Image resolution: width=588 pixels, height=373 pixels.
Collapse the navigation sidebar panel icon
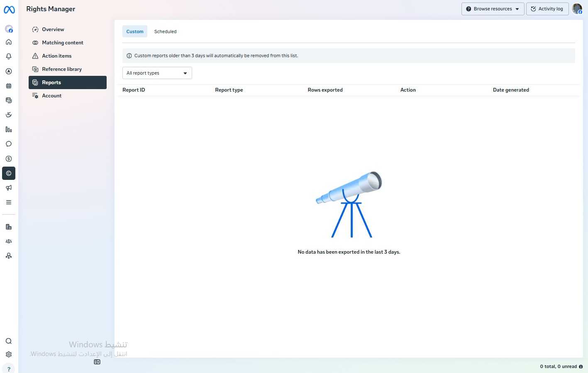[x=97, y=362]
